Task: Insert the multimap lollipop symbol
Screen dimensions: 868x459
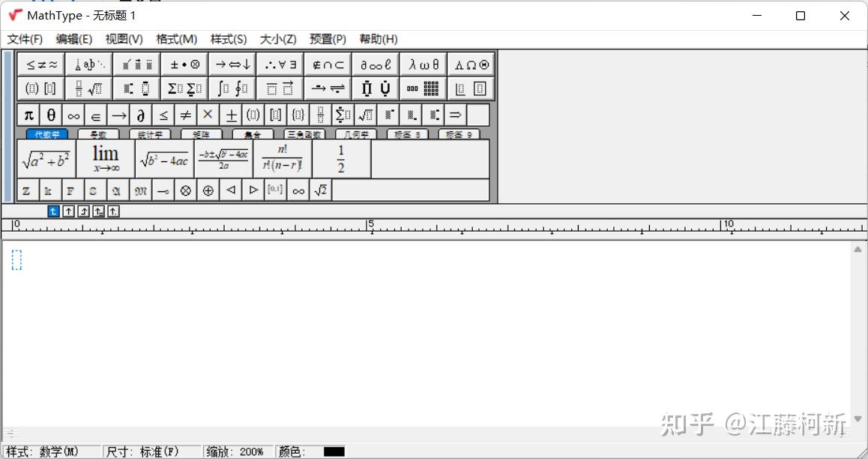Action: tap(163, 190)
